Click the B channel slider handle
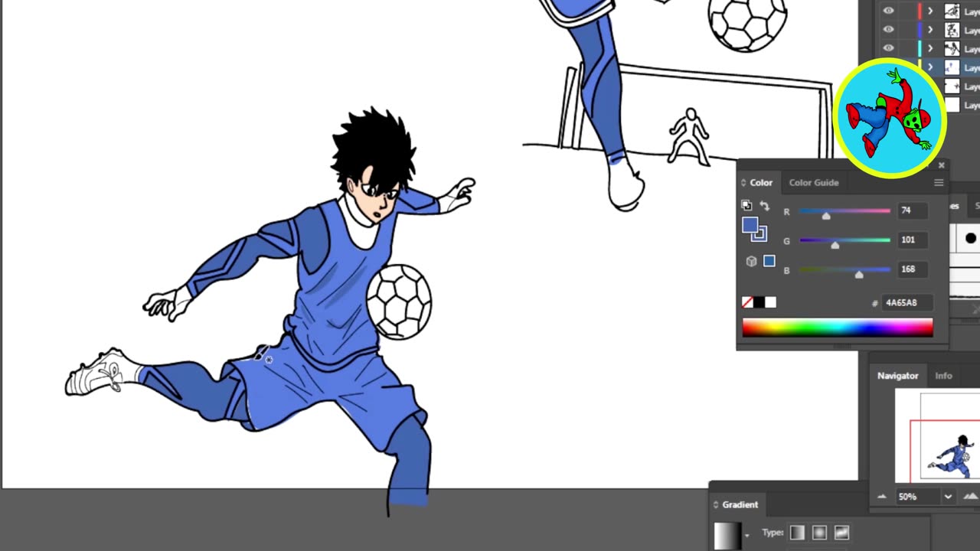Viewport: 980px width, 551px height. click(x=859, y=274)
